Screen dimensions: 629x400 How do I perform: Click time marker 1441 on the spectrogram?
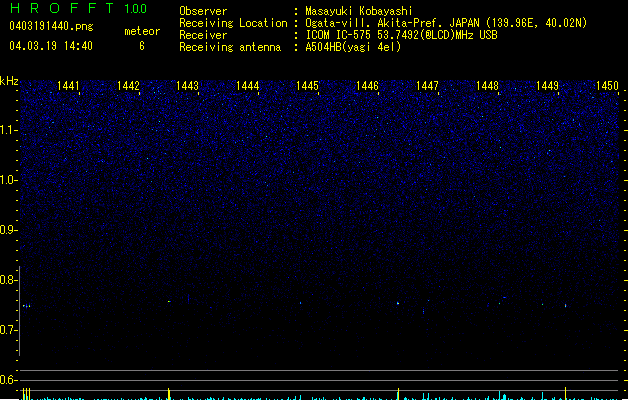[68, 86]
